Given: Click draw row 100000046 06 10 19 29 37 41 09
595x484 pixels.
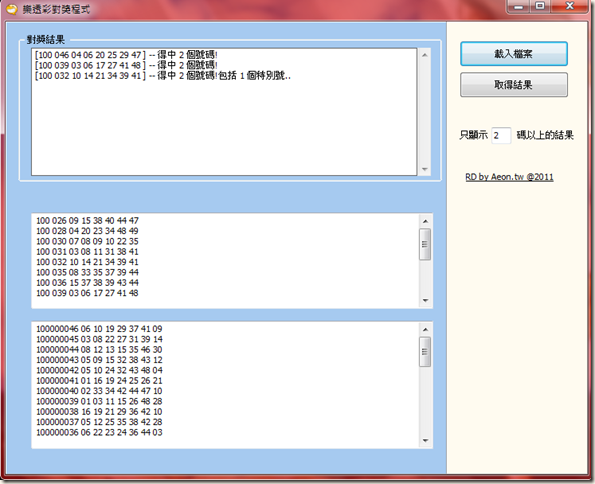Looking at the screenshot, I should [x=99, y=329].
